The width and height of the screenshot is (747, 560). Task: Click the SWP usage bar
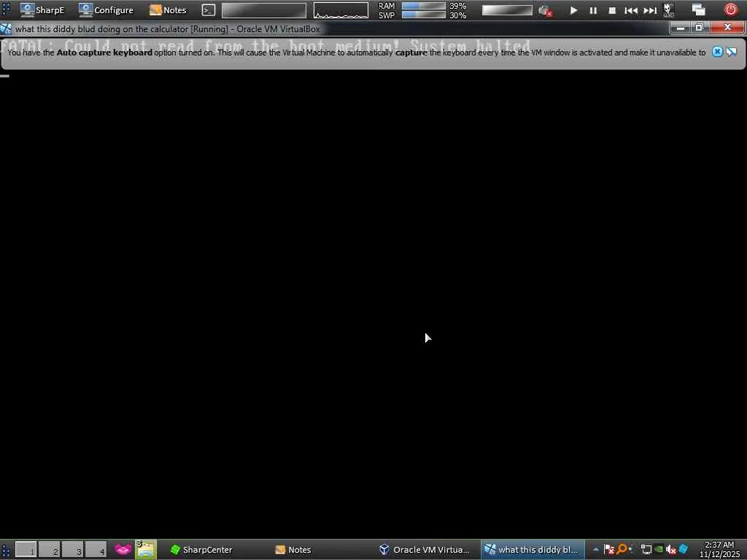pos(424,15)
